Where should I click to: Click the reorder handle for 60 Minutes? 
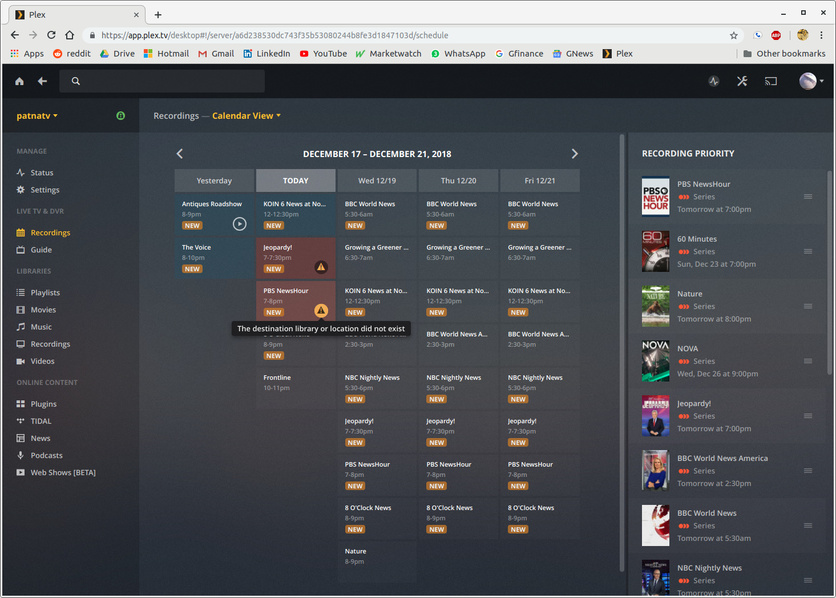click(808, 252)
